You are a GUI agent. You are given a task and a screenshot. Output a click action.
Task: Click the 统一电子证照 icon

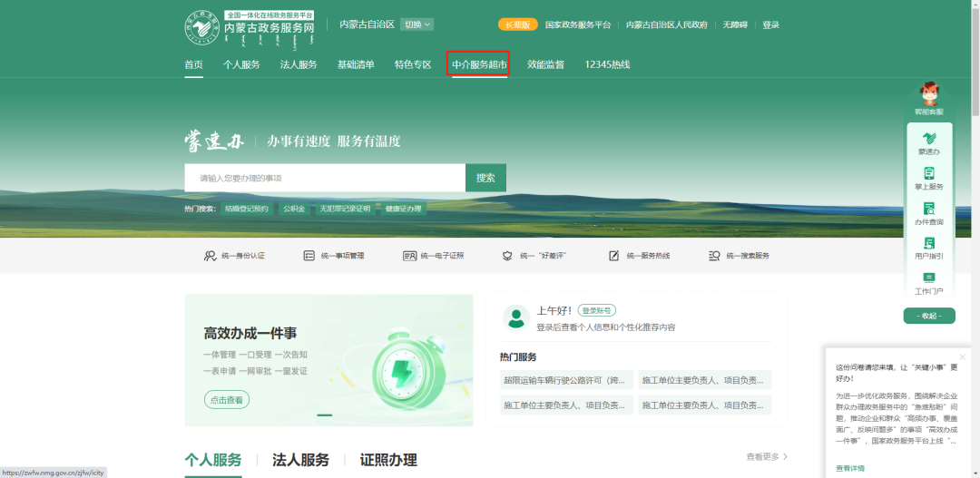coord(409,256)
